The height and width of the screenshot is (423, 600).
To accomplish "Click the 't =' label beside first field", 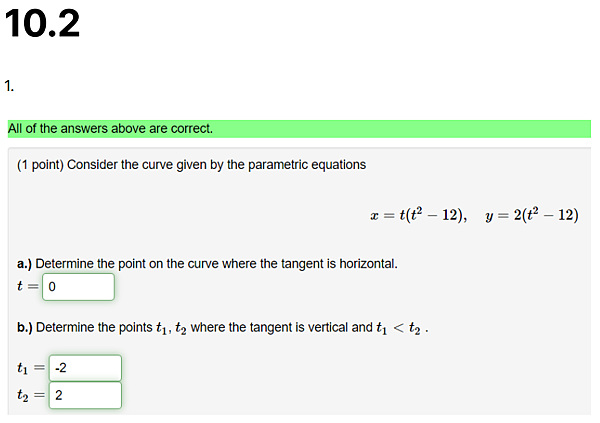I will point(28,286).
